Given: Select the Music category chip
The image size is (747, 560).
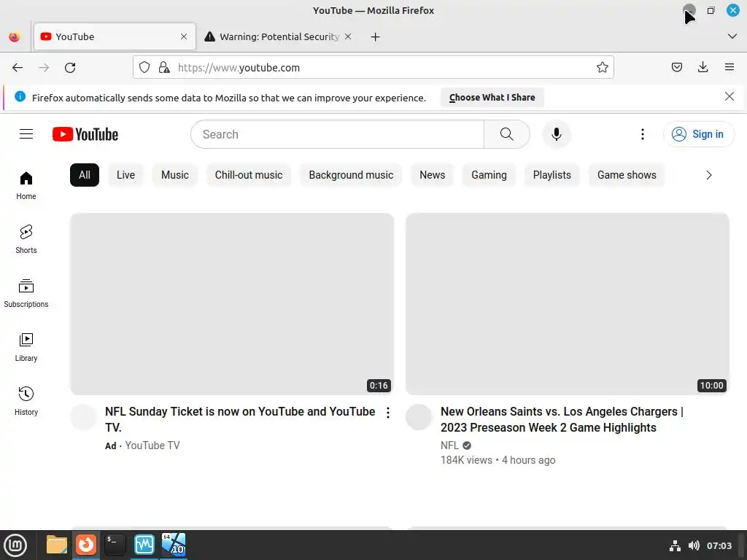Looking at the screenshot, I should click(175, 175).
